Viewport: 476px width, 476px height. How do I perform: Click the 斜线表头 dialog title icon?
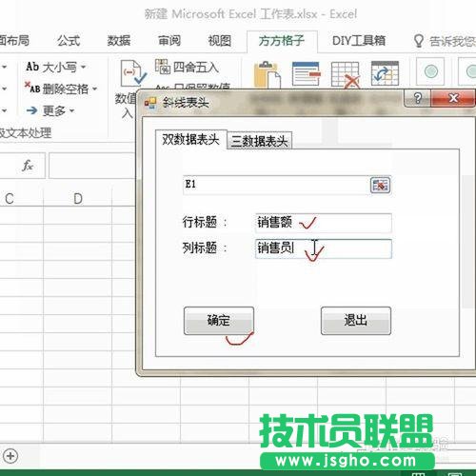tap(150, 103)
